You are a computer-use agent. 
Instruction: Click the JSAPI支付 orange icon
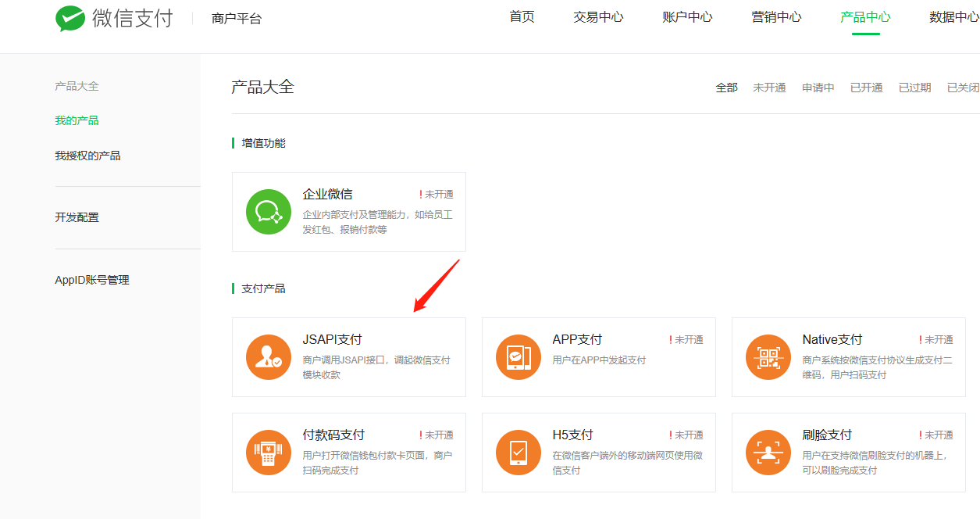coord(268,357)
